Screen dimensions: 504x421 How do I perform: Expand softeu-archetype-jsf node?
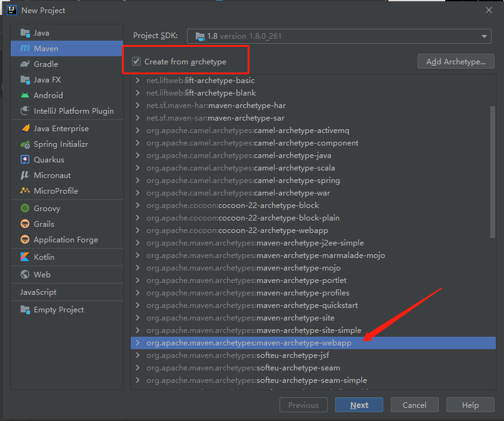[x=138, y=355]
